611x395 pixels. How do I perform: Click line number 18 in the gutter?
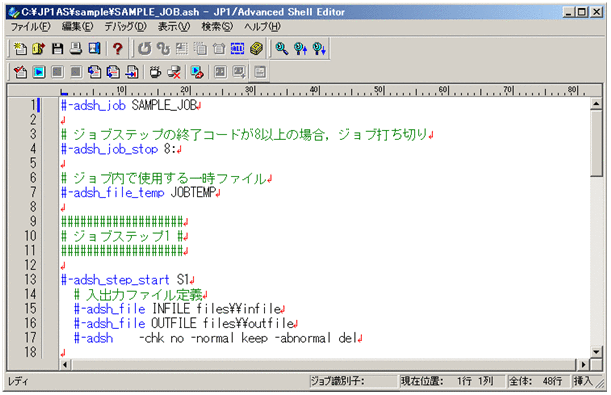click(30, 352)
